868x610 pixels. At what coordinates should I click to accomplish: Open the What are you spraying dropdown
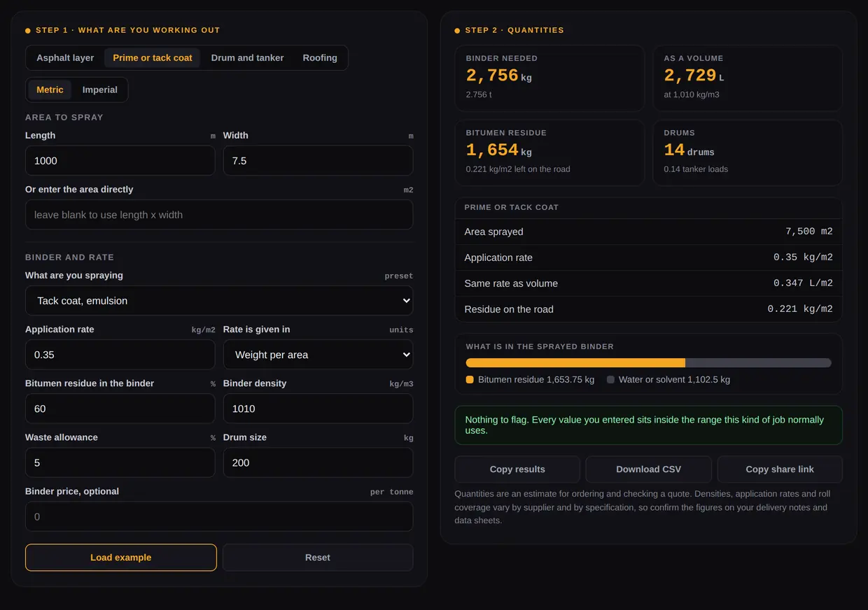click(219, 301)
